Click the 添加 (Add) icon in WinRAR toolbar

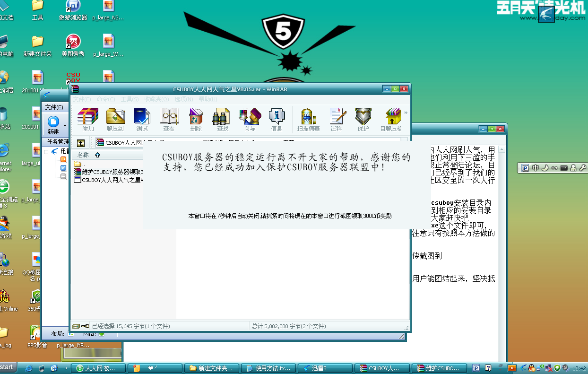(x=88, y=119)
